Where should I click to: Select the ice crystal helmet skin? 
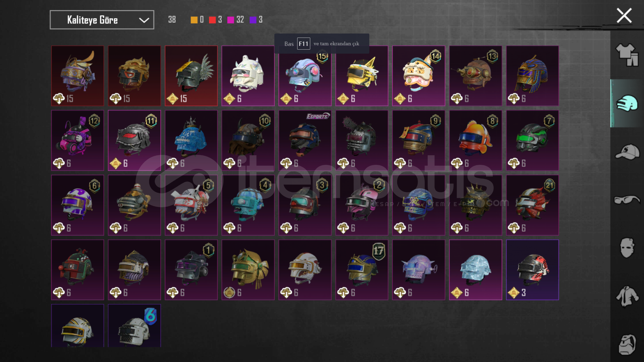click(x=476, y=270)
